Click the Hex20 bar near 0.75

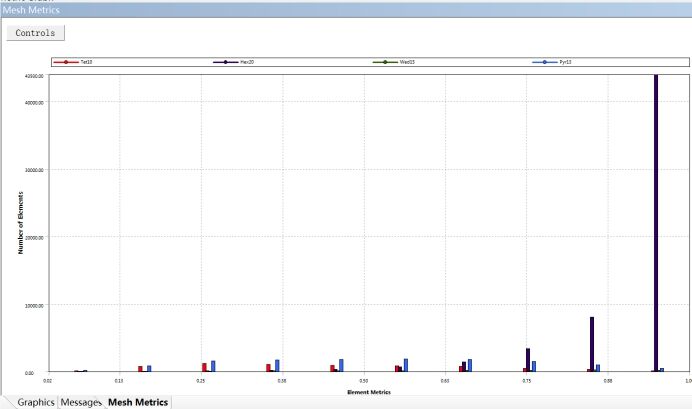[528, 360]
